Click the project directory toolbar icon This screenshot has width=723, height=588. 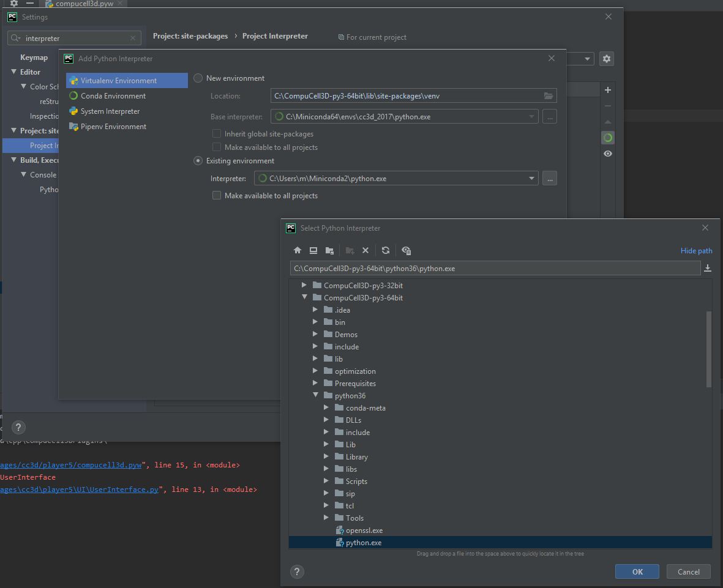click(x=329, y=250)
